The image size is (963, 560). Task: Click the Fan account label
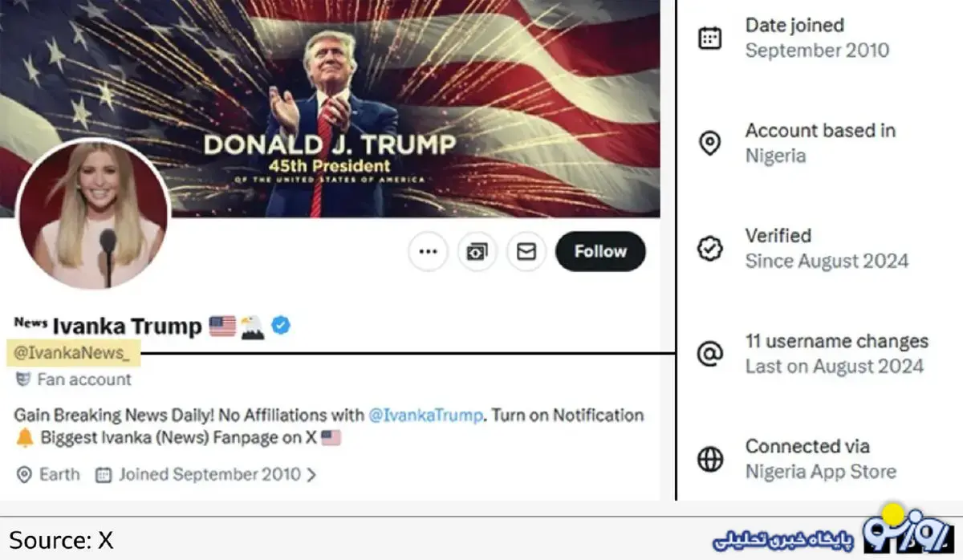pyautogui.click(x=83, y=379)
